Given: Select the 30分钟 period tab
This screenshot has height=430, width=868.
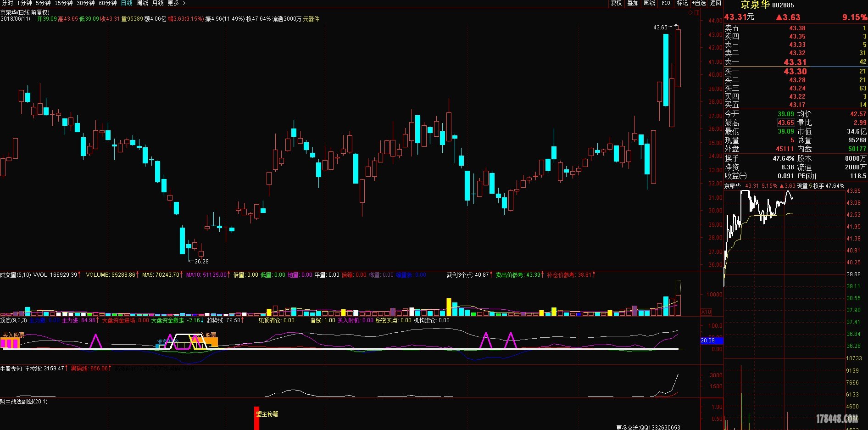Looking at the screenshot, I should click(86, 3).
